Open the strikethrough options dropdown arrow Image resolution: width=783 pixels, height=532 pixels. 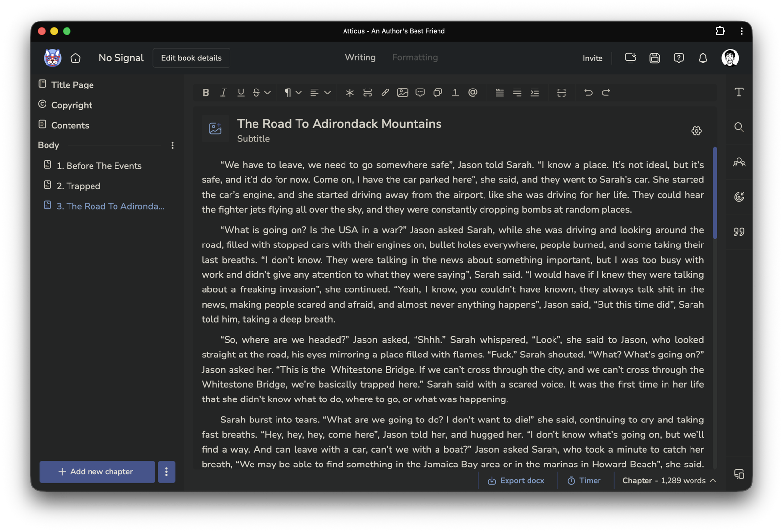[x=268, y=92]
